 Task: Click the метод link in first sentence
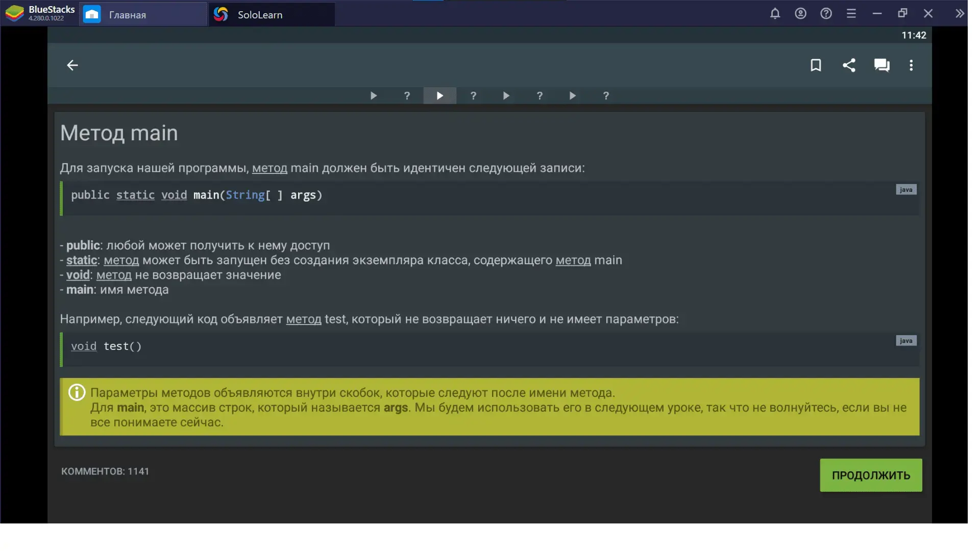click(x=269, y=168)
